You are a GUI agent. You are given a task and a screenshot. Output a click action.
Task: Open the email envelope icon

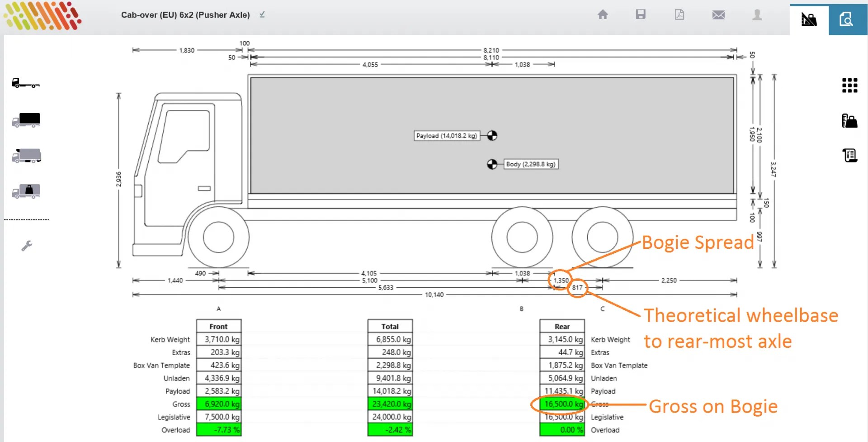[x=718, y=15]
